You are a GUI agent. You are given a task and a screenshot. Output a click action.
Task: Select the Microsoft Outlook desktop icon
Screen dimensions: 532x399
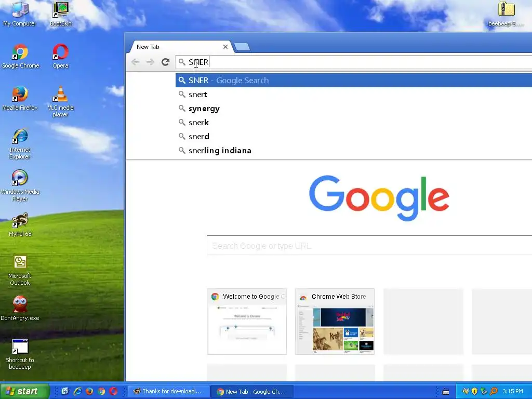point(20,270)
